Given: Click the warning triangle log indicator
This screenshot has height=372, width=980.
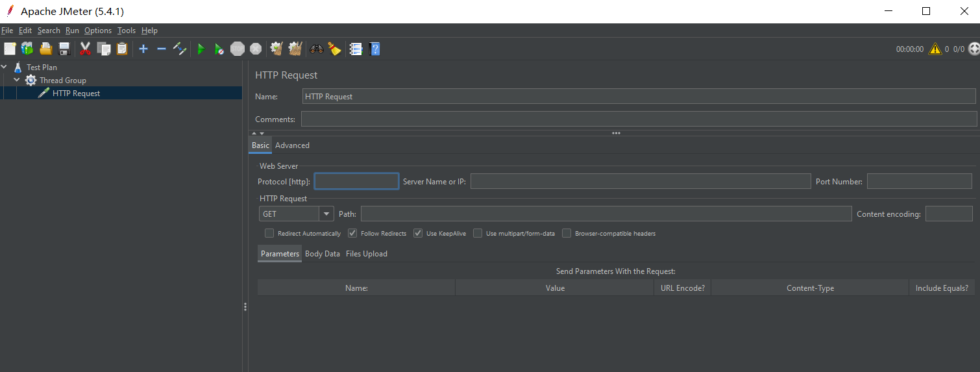Looking at the screenshot, I should pyautogui.click(x=935, y=49).
